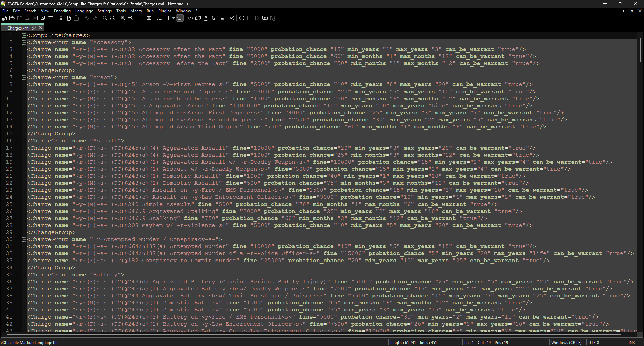Start macro recording with circle icon

click(x=241, y=18)
